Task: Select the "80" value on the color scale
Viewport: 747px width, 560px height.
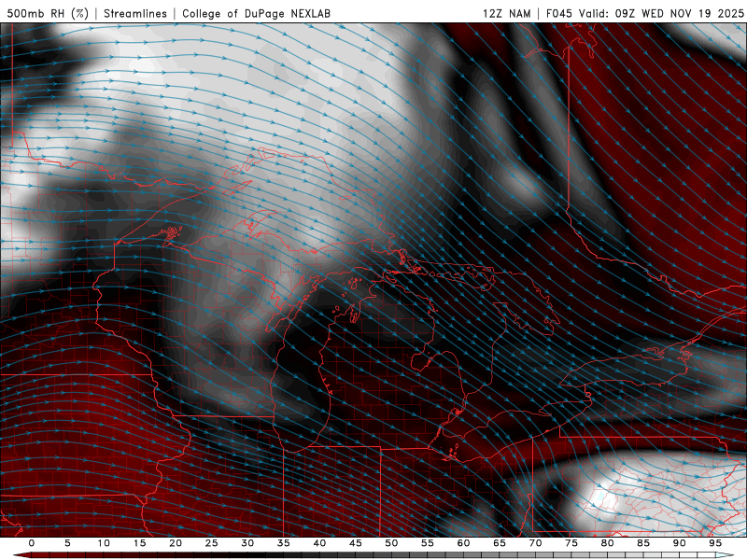Action: [x=607, y=543]
